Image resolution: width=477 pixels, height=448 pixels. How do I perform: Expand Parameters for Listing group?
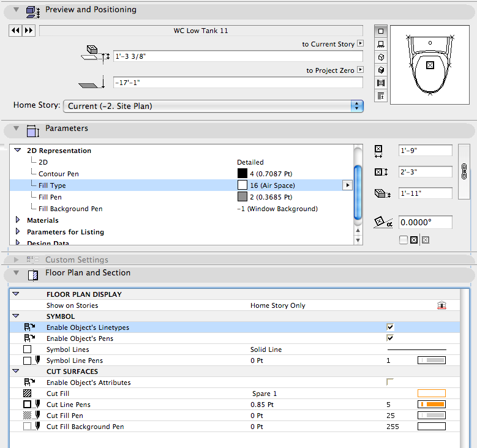(18, 231)
